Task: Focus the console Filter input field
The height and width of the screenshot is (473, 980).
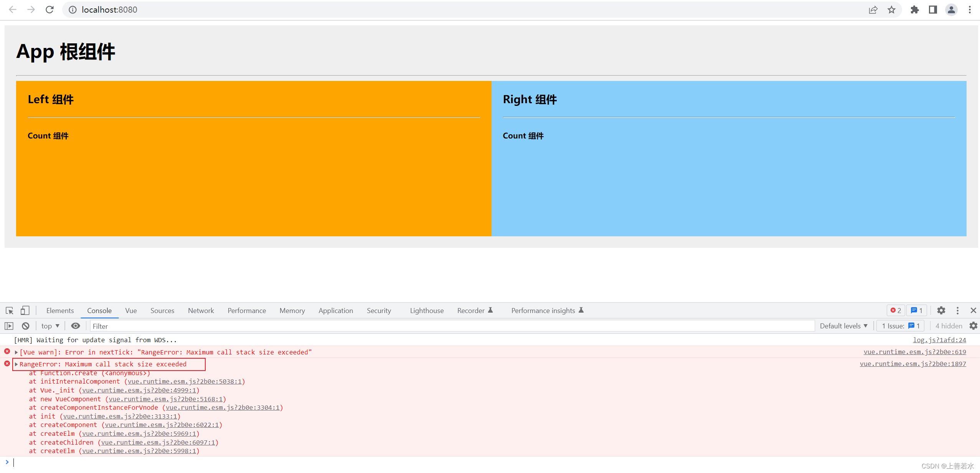Action: 452,326
